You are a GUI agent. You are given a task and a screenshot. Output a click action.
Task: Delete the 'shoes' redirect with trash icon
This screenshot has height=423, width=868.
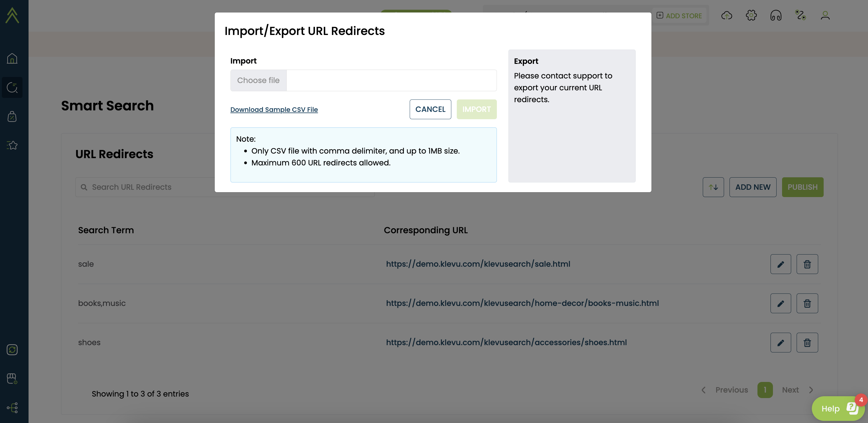pos(807,342)
